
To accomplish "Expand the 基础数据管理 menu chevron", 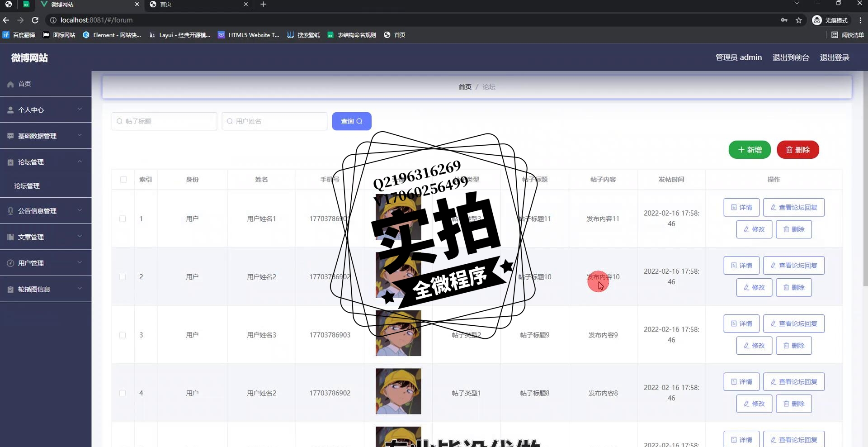I will pos(80,135).
